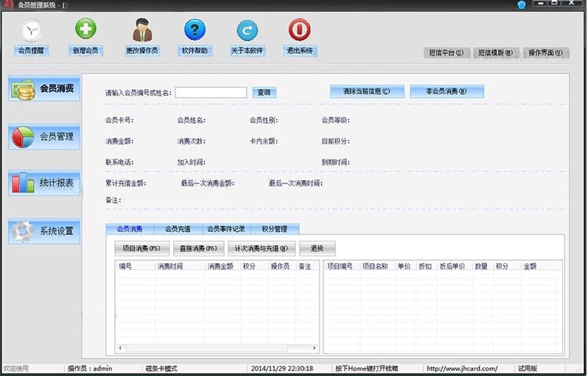Screen dimensions: 588x376
Task: Click the 会员提醒 label button
Action: coord(31,51)
